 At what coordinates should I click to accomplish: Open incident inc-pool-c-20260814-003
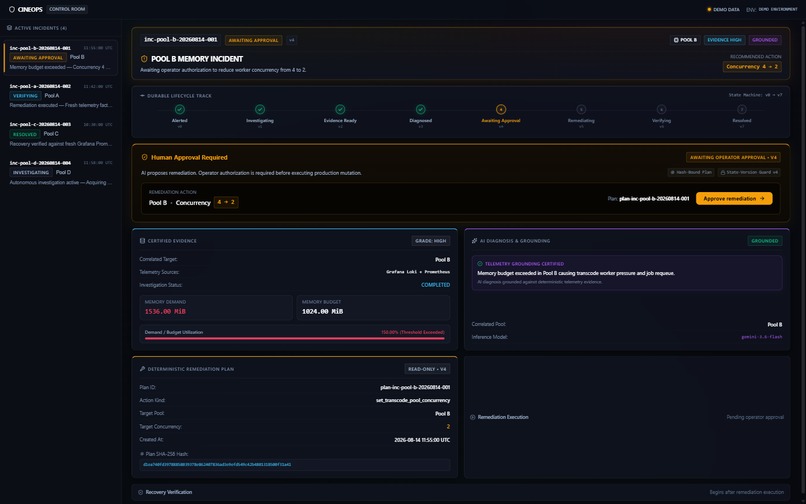pyautogui.click(x=61, y=134)
